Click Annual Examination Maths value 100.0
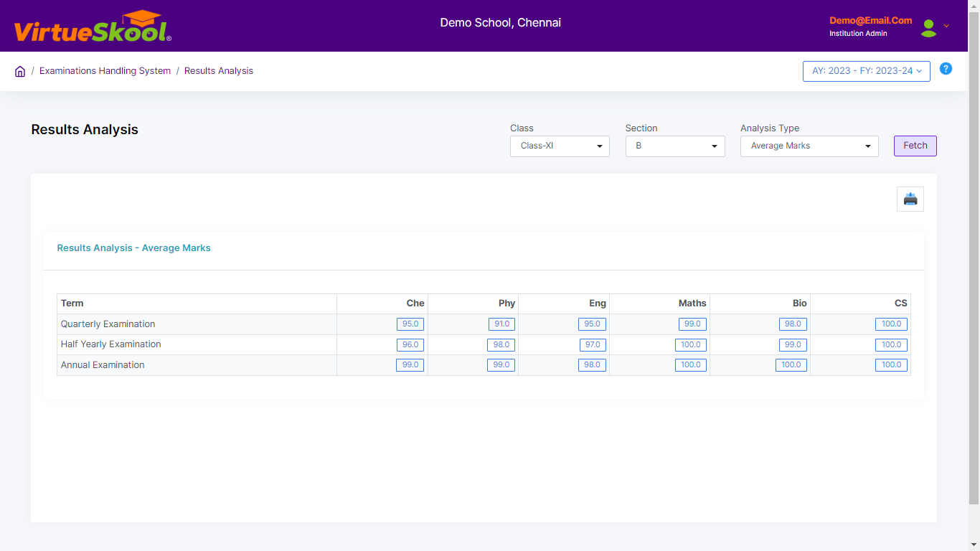980x551 pixels. pyautogui.click(x=691, y=365)
